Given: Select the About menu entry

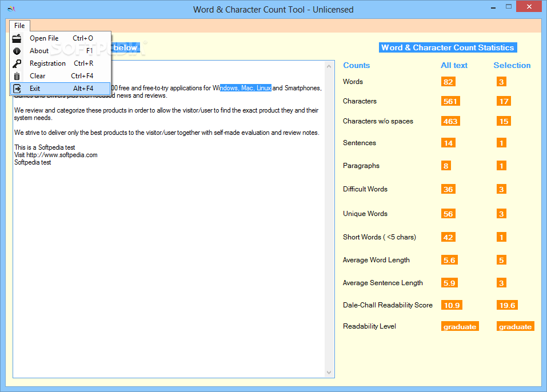Looking at the screenshot, I should point(61,51).
